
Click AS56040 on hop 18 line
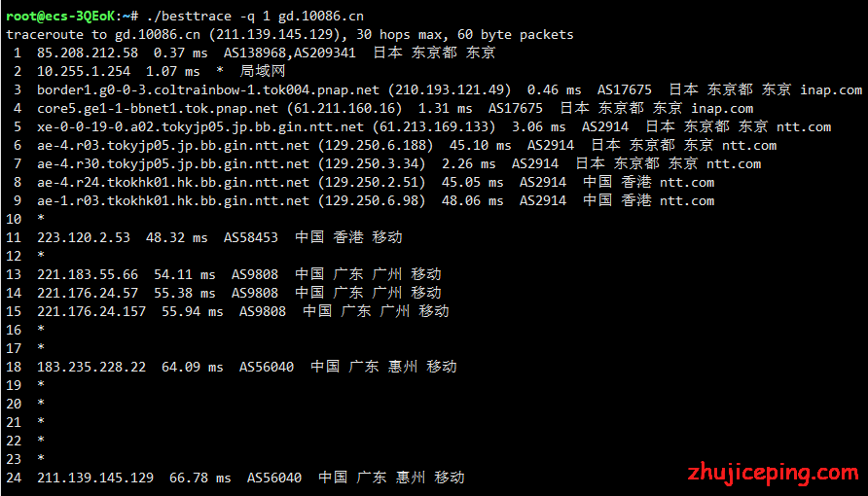point(267,367)
